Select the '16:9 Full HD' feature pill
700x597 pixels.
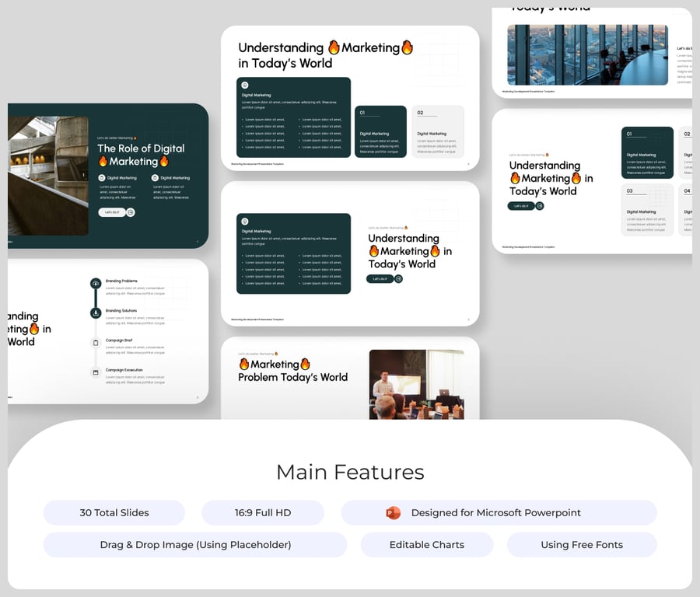262,513
